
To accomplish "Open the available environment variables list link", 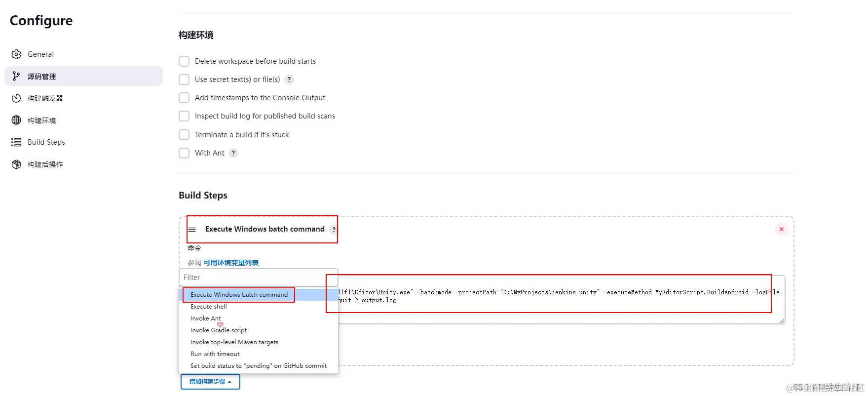I will [x=231, y=263].
